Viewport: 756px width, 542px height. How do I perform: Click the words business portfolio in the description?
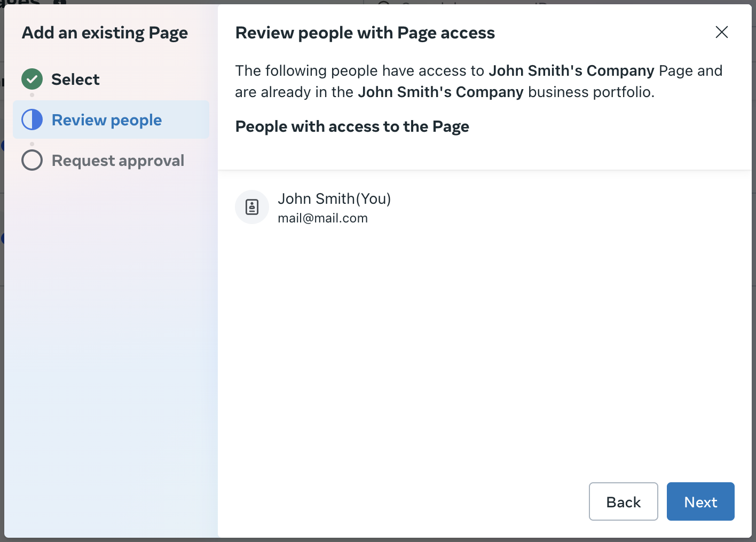(590, 92)
